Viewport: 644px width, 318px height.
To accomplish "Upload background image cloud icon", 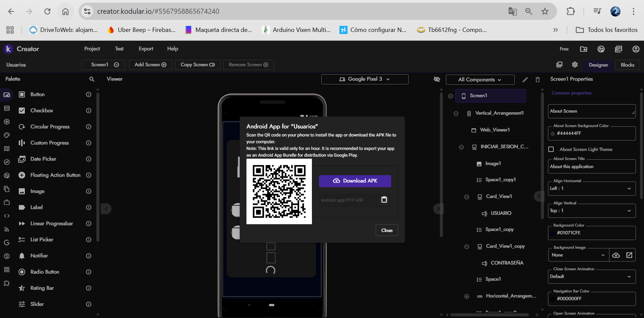I will pos(616,255).
